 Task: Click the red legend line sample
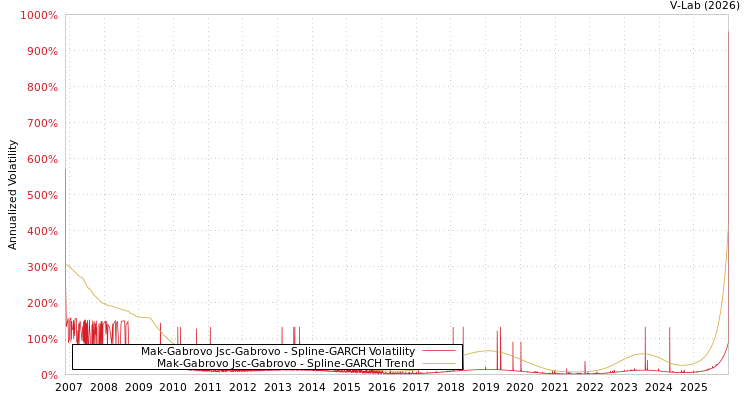coord(439,351)
